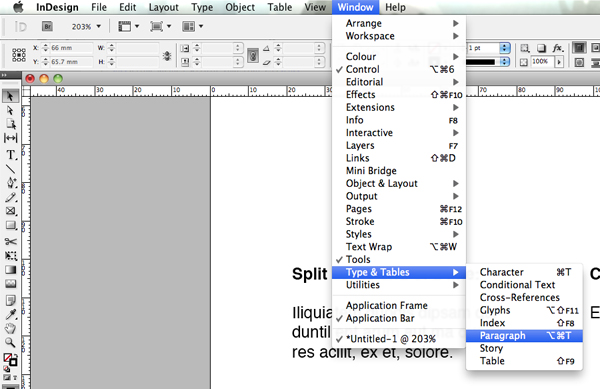600x389 pixels.
Task: Click the stroke colour black swatch
Action: click(x=481, y=62)
